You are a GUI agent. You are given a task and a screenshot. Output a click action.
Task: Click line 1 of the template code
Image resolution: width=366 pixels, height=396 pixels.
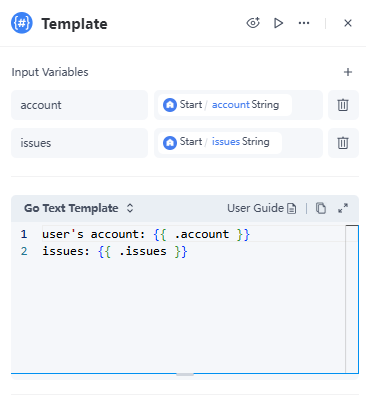(146, 234)
